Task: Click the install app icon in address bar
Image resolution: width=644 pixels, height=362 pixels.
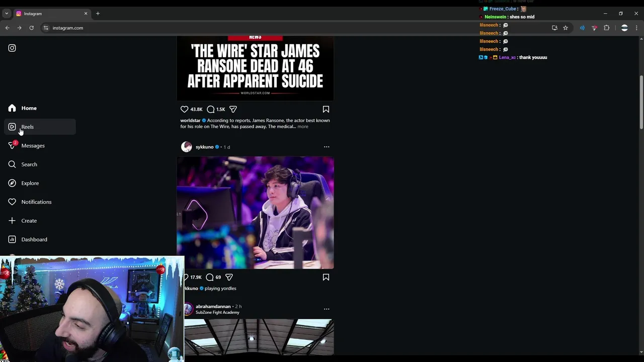Action: [x=554, y=28]
